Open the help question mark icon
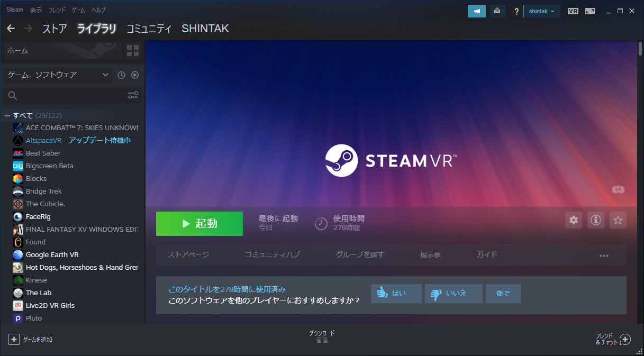The height and width of the screenshot is (356, 644). coord(516,11)
